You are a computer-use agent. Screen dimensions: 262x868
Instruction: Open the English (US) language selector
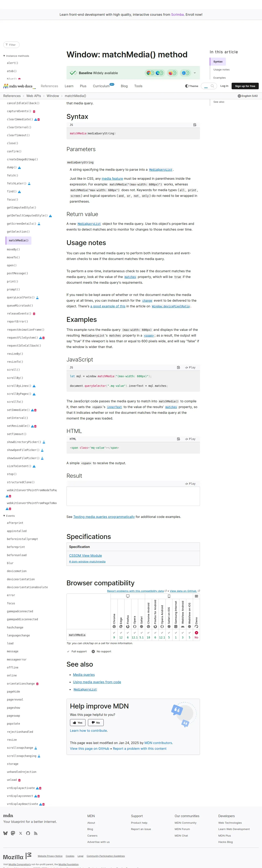coord(248,96)
